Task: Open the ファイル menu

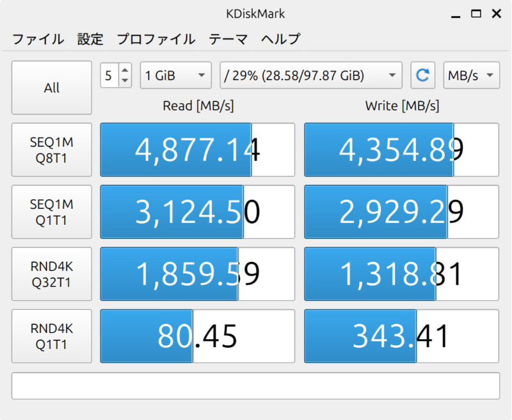Action: coord(38,39)
